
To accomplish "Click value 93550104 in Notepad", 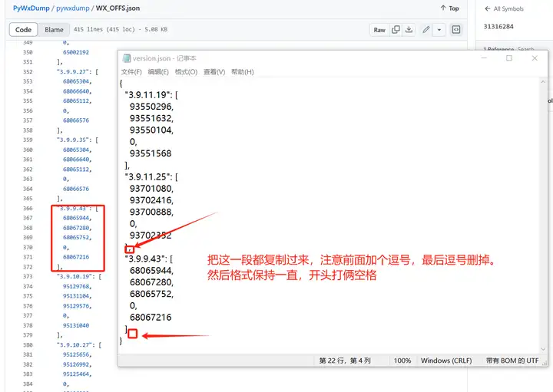I will [151, 130].
